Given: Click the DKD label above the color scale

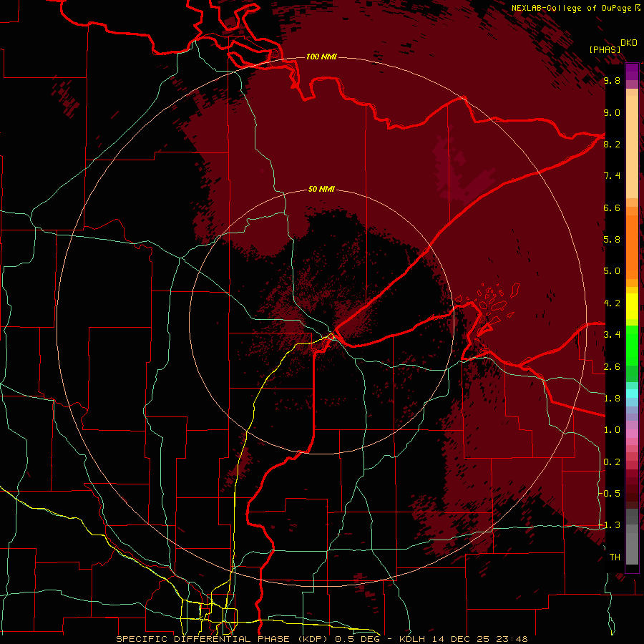Looking at the screenshot, I should (x=629, y=43).
